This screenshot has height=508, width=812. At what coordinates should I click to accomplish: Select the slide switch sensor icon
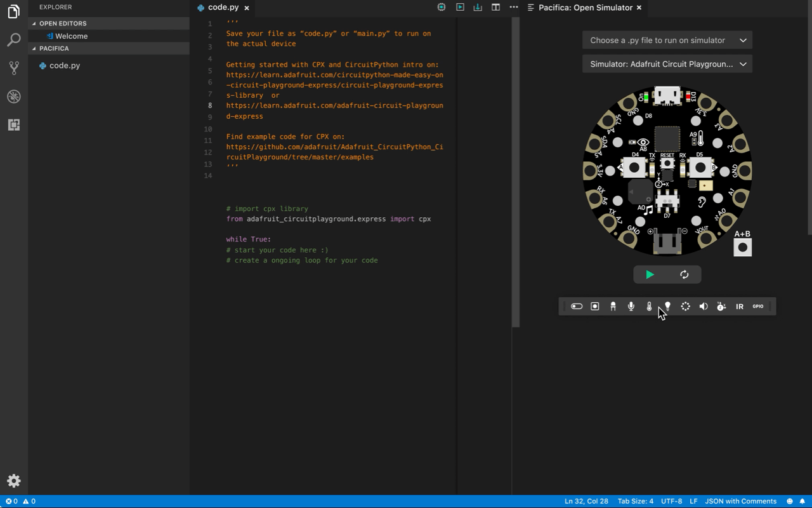coord(577,307)
